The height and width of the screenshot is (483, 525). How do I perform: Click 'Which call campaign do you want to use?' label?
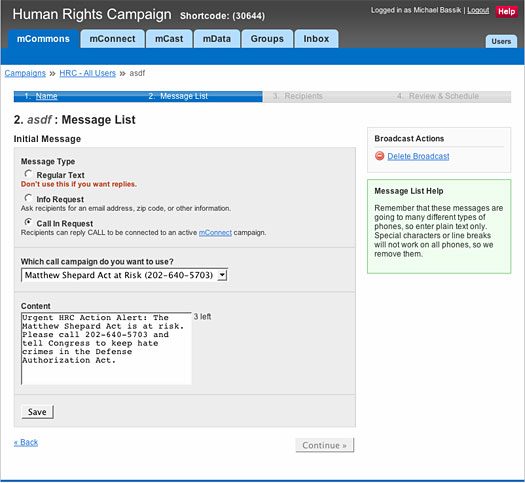point(97,261)
